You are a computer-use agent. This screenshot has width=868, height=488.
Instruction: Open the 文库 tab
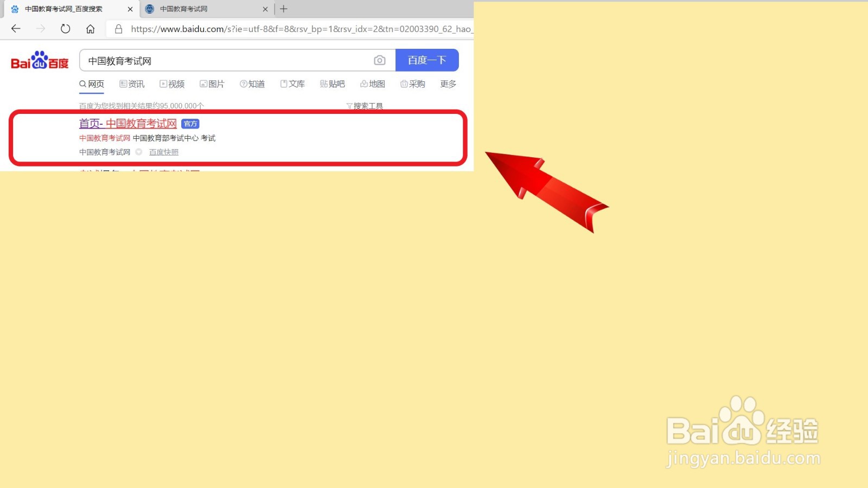click(292, 84)
